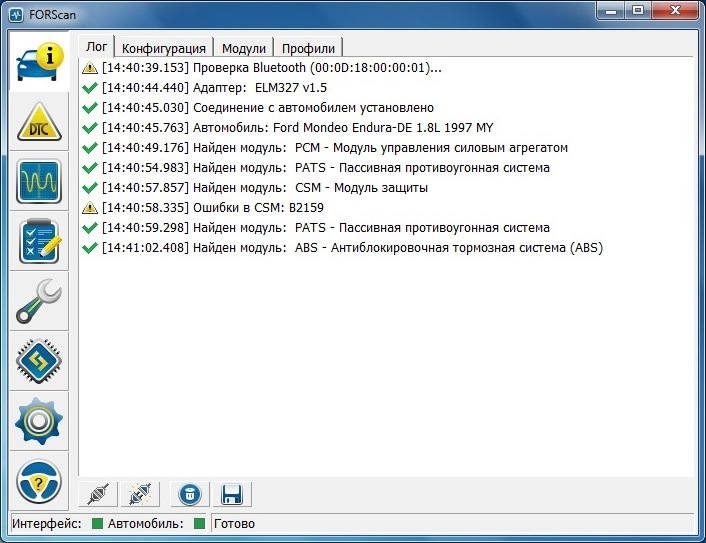Minimize the FORScan window

click(x=611, y=11)
